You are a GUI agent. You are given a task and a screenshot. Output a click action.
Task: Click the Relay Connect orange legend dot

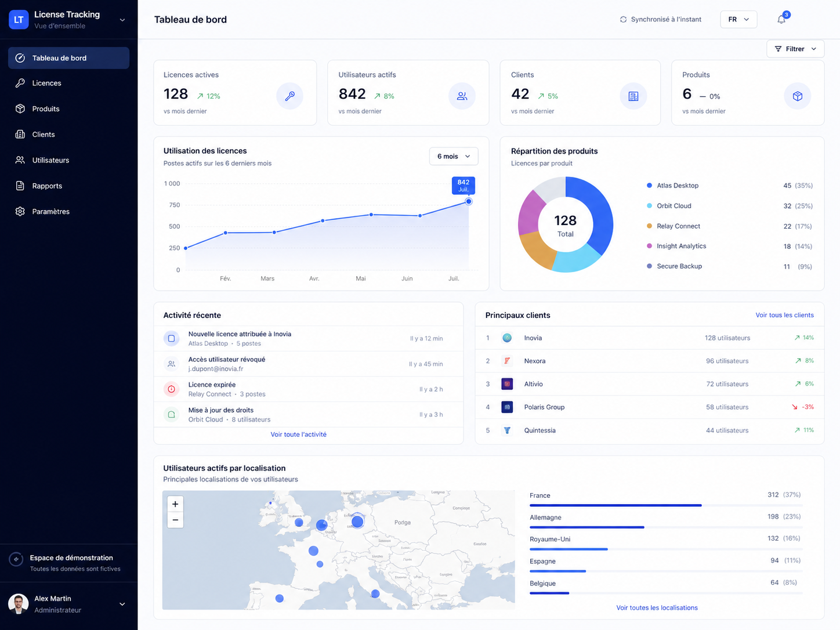pos(649,226)
